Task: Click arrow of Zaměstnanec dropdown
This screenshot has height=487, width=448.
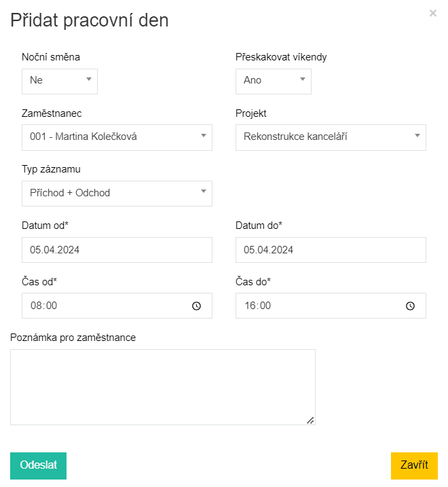Action: click(x=204, y=135)
